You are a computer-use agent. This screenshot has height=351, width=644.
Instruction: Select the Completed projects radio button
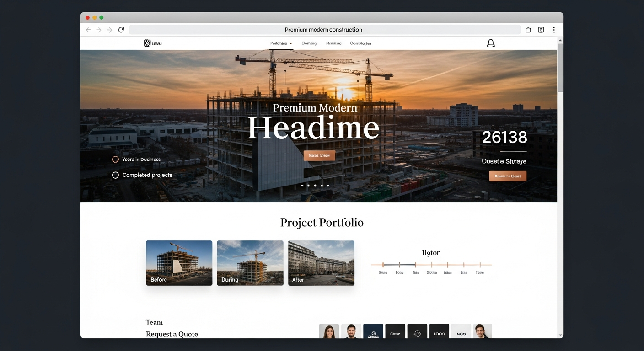click(115, 175)
